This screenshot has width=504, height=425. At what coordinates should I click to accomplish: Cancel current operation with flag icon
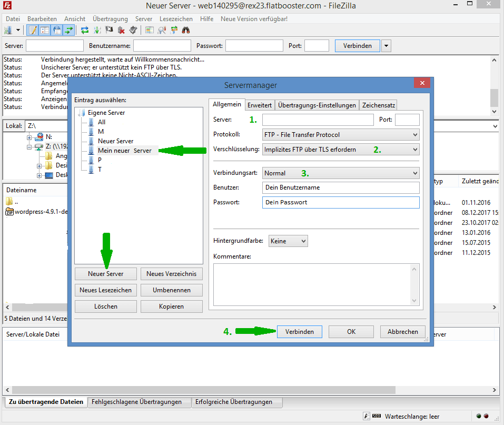click(x=110, y=30)
